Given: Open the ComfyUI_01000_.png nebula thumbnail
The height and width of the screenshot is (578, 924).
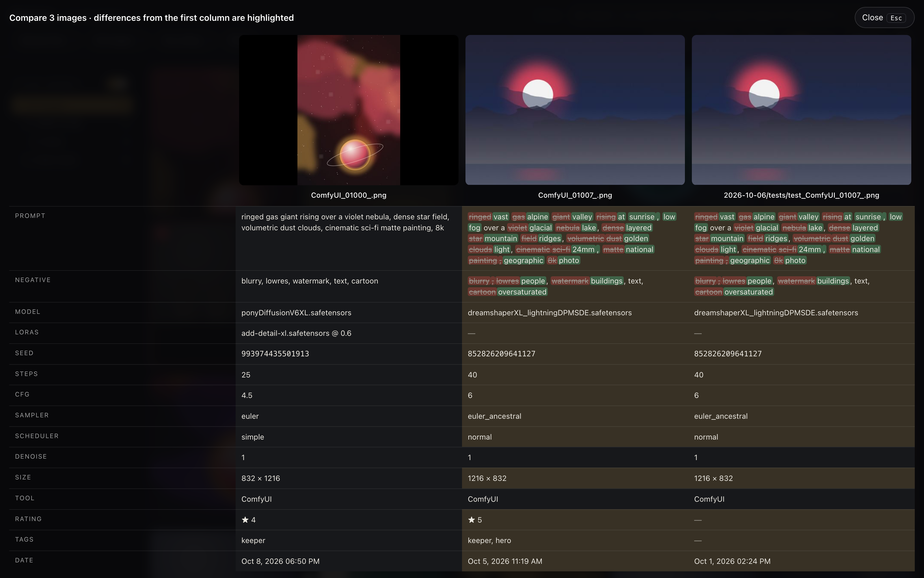Looking at the screenshot, I should click(349, 110).
